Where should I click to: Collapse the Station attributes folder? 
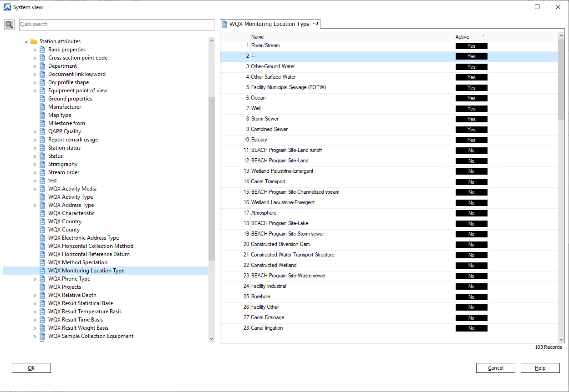pos(26,42)
